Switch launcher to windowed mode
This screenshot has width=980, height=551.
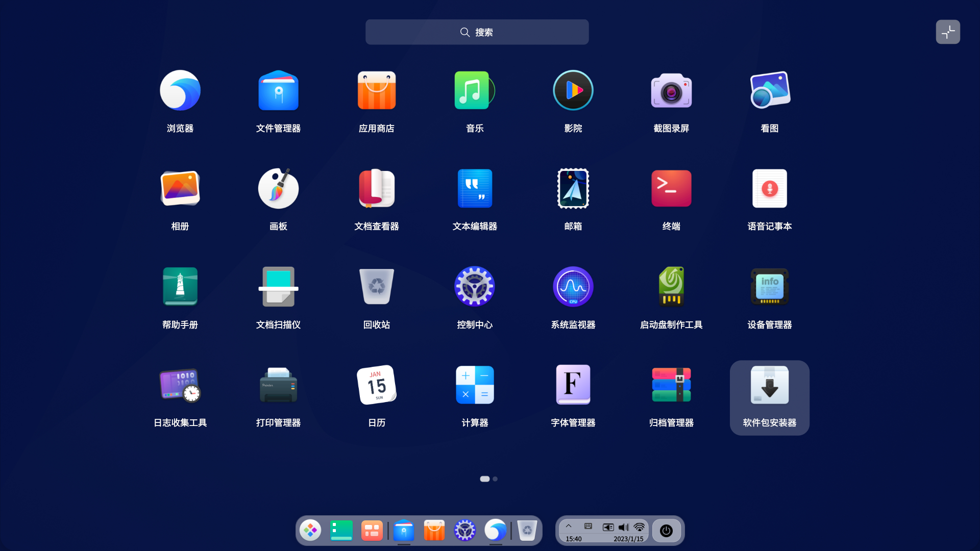(947, 32)
